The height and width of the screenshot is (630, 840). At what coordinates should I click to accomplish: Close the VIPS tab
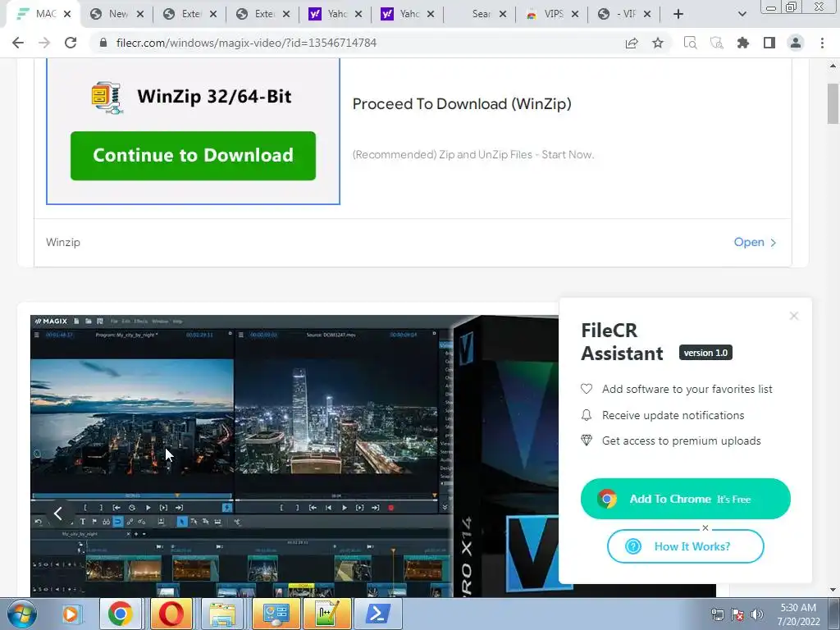pyautogui.click(x=575, y=14)
